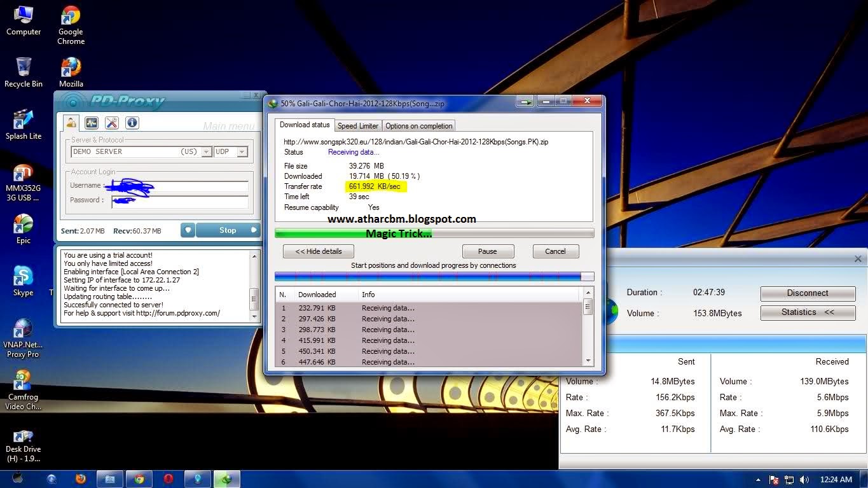Open Firefox from the taskbar
The width and height of the screenshot is (868, 488).
pyautogui.click(x=81, y=479)
